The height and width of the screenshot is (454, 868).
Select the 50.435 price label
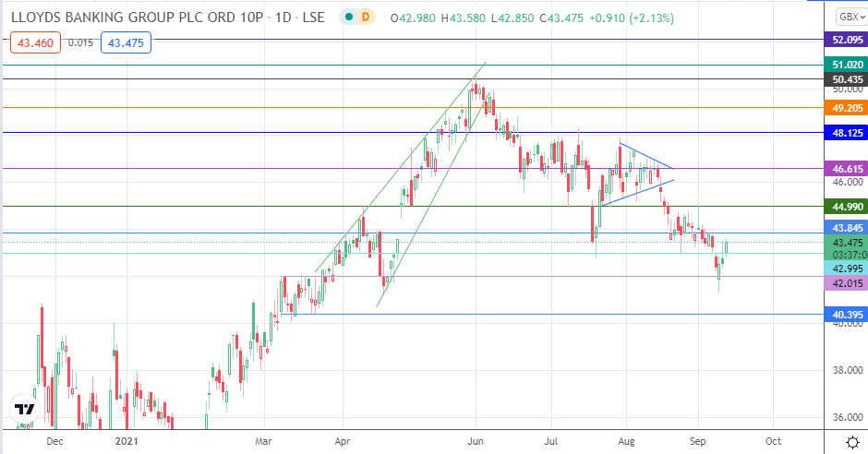[x=846, y=79]
